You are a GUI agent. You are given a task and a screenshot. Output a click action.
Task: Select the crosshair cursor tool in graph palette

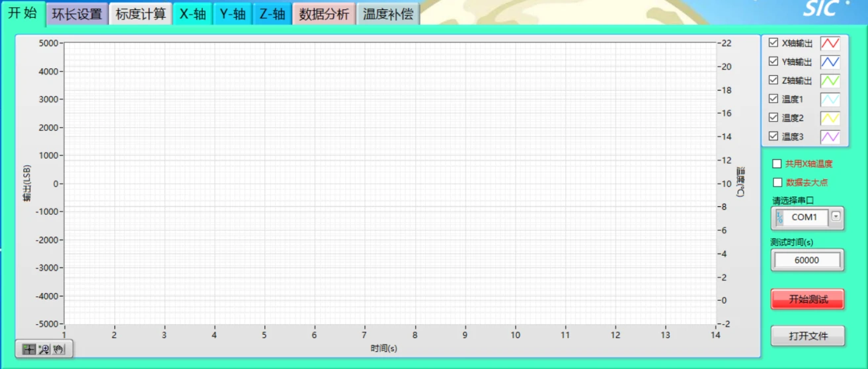point(29,349)
